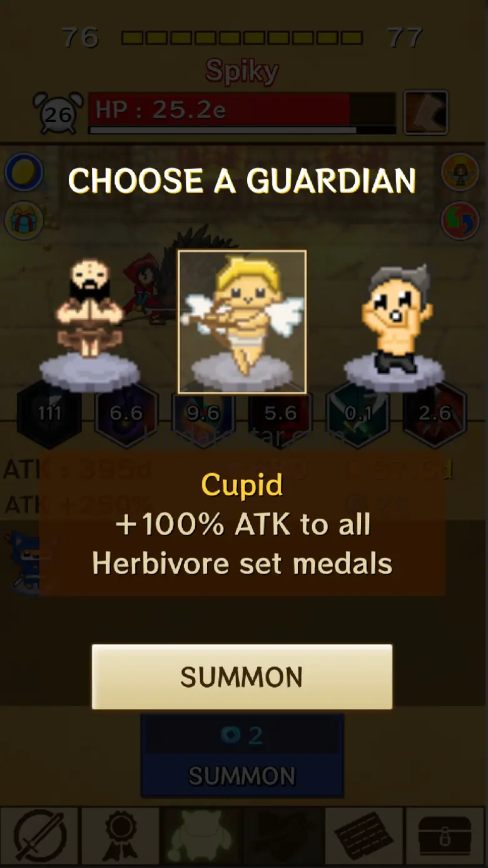Viewport: 488px width, 868px height.
Task: Tap the character avatar icon at right
Action: (460, 171)
